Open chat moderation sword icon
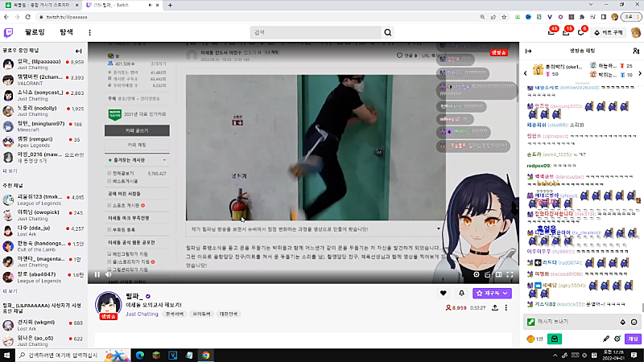644x362 pixels. (x=606, y=339)
